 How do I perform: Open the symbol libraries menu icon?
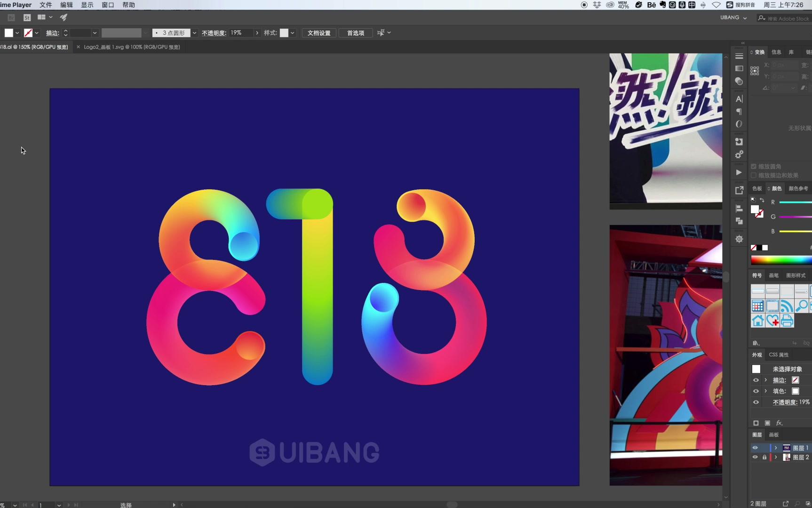coord(756,343)
